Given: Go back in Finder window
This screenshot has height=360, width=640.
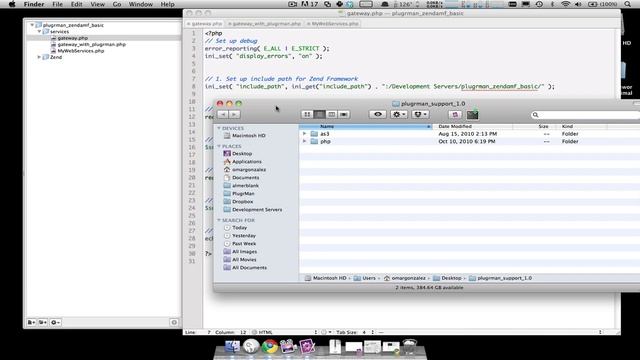Looking at the screenshot, I should pos(223,115).
